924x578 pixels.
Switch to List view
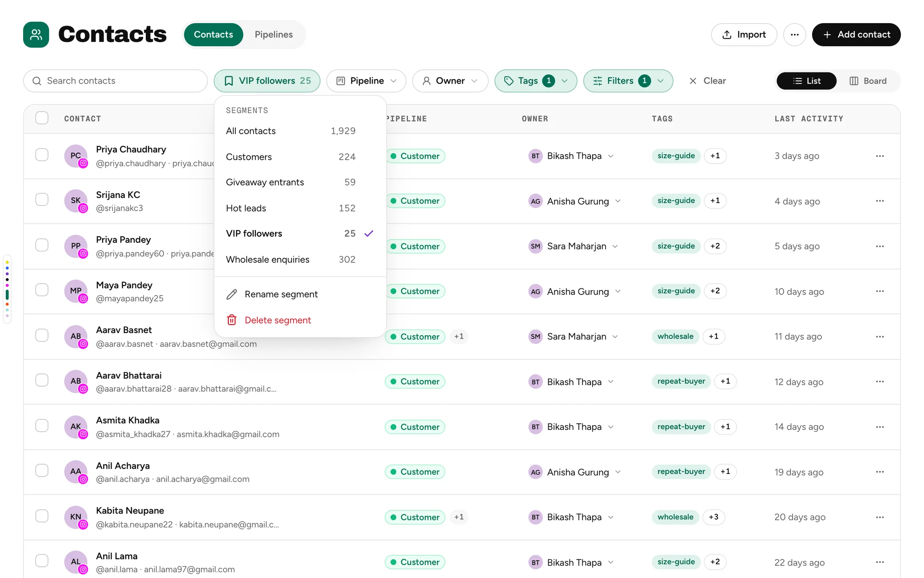pos(806,81)
